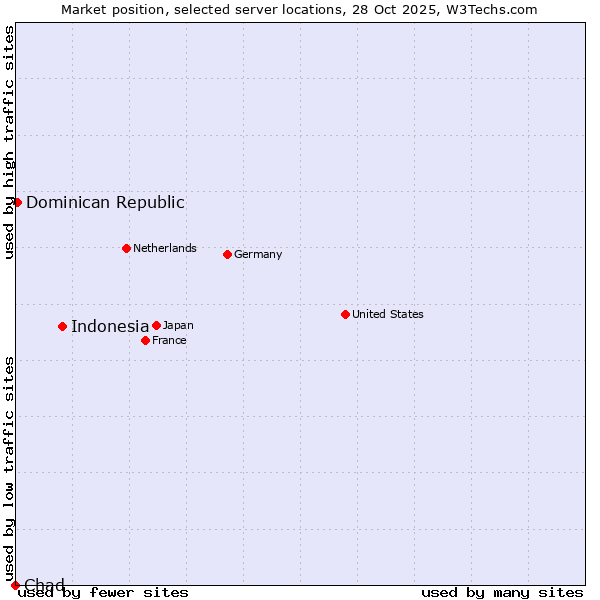Select the Netherlands data point marker
Screen dimensions: 600x600
point(126,248)
